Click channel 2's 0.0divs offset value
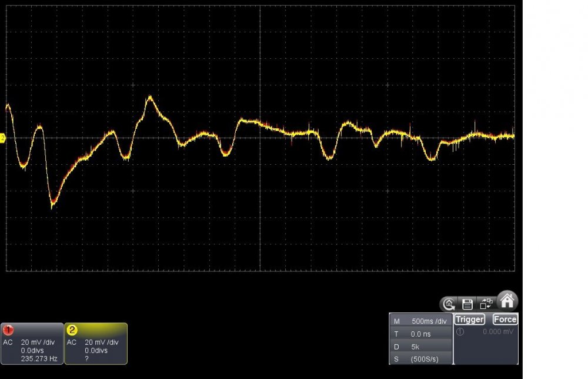 pyautogui.click(x=96, y=350)
